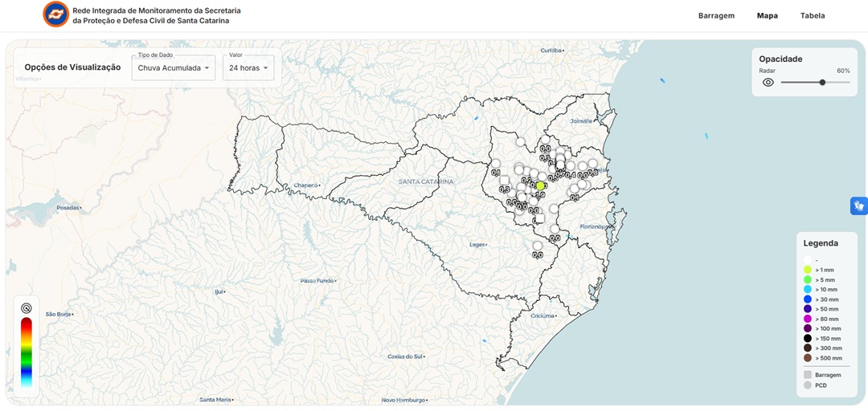Image resolution: width=868 pixels, height=411 pixels.
Task: Switch to the Barragem tab
Action: coord(715,15)
